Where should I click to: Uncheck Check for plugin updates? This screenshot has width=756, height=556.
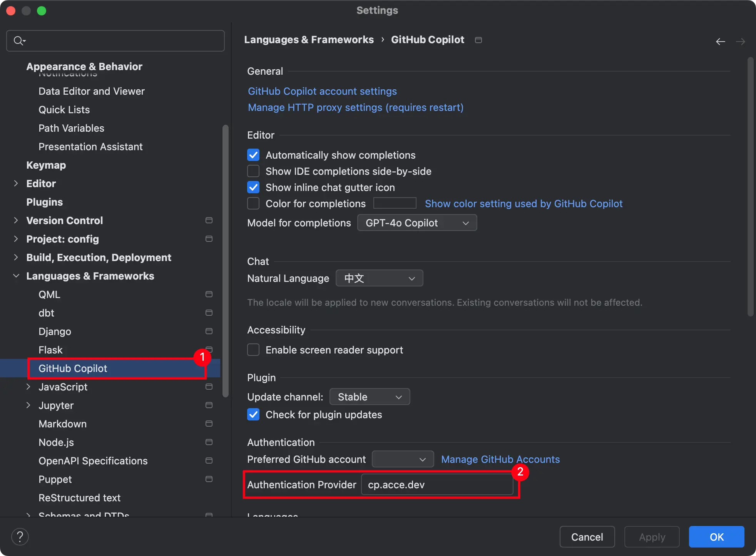tap(253, 414)
